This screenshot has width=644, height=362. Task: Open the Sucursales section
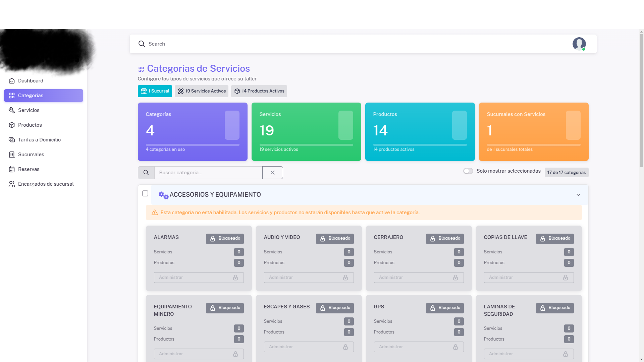[31, 155]
